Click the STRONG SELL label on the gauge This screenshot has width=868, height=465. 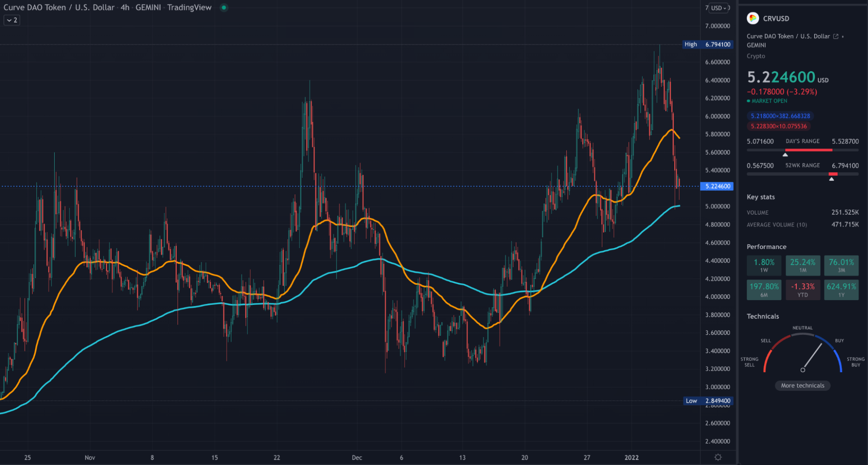749,362
